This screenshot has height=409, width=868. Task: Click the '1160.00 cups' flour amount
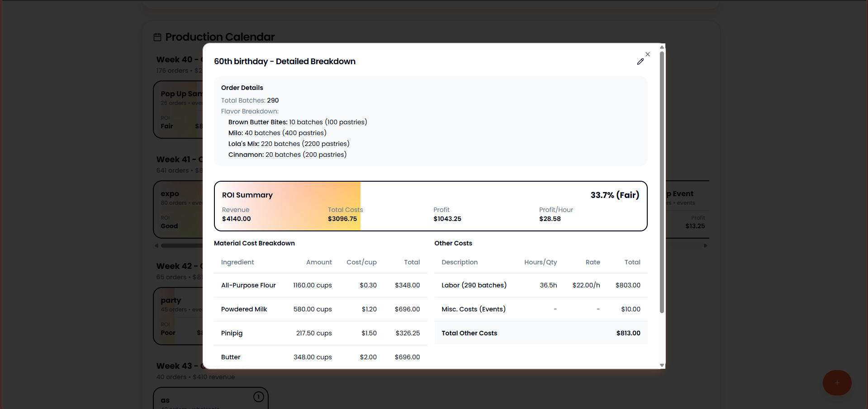(x=313, y=285)
